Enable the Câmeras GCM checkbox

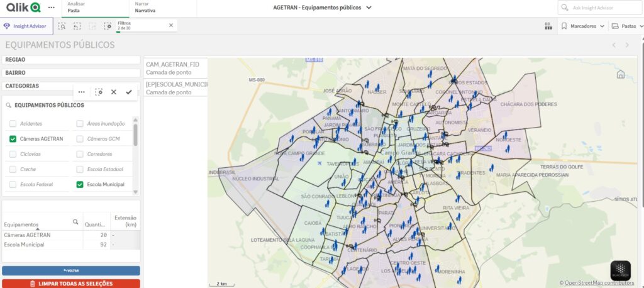(80, 139)
